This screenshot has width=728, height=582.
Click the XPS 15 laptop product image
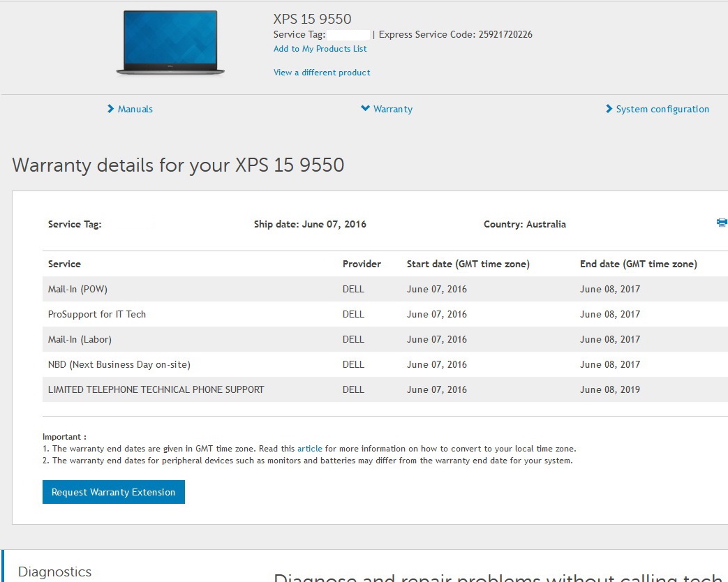pos(170,43)
